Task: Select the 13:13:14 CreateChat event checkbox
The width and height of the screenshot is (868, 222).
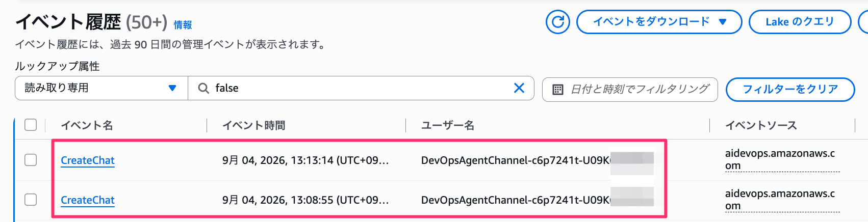Action: 31,160
